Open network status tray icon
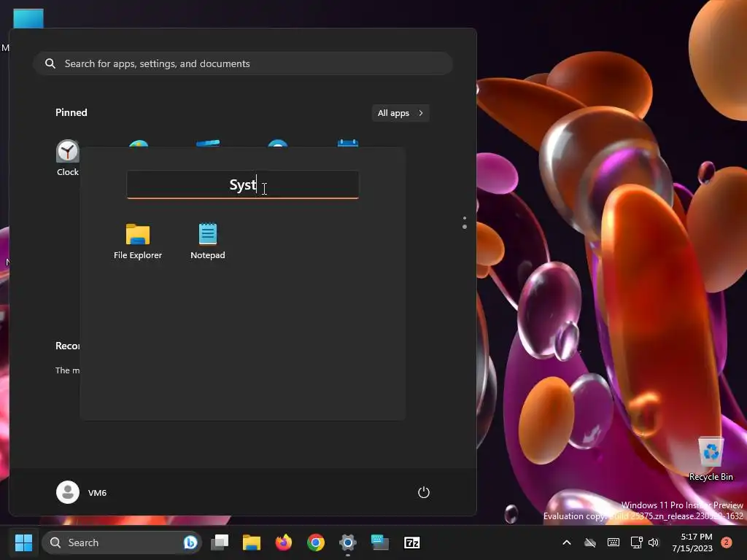 pos(636,542)
